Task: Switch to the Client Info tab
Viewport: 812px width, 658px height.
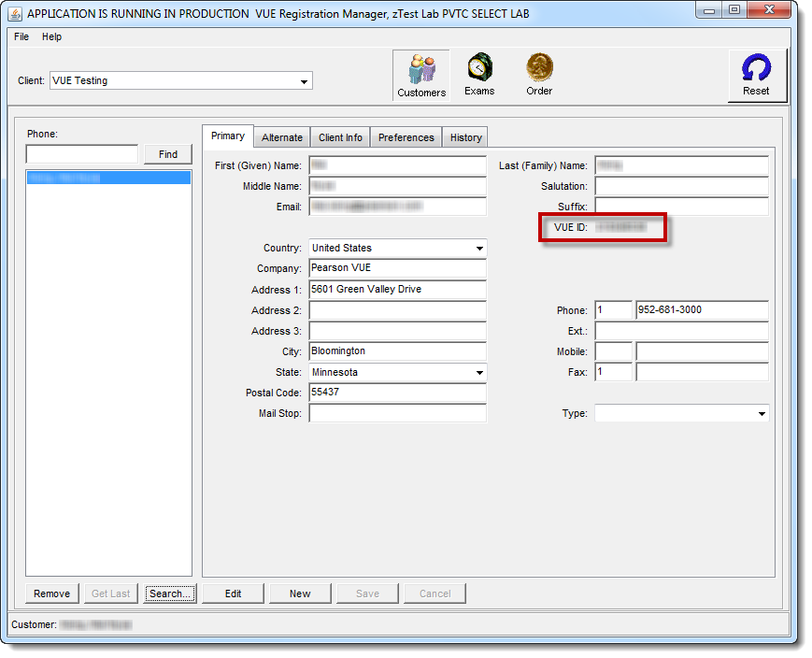Action: (340, 137)
